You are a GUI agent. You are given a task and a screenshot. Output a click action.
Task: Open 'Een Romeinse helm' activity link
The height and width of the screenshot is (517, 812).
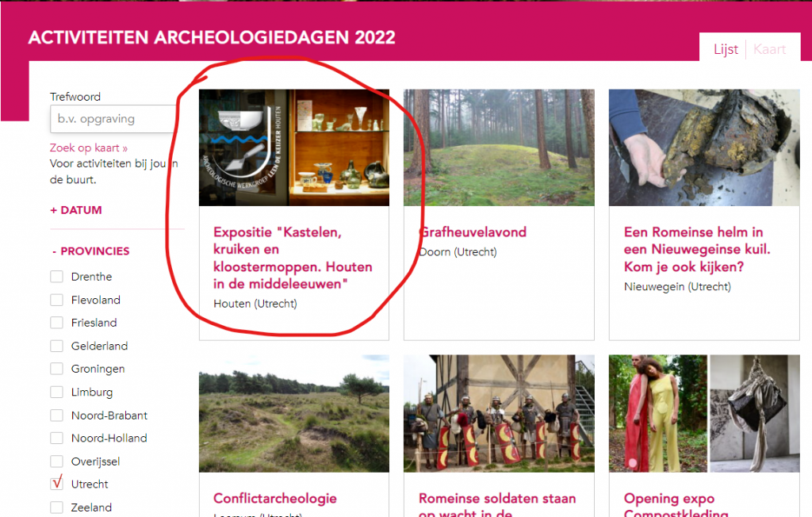(697, 249)
